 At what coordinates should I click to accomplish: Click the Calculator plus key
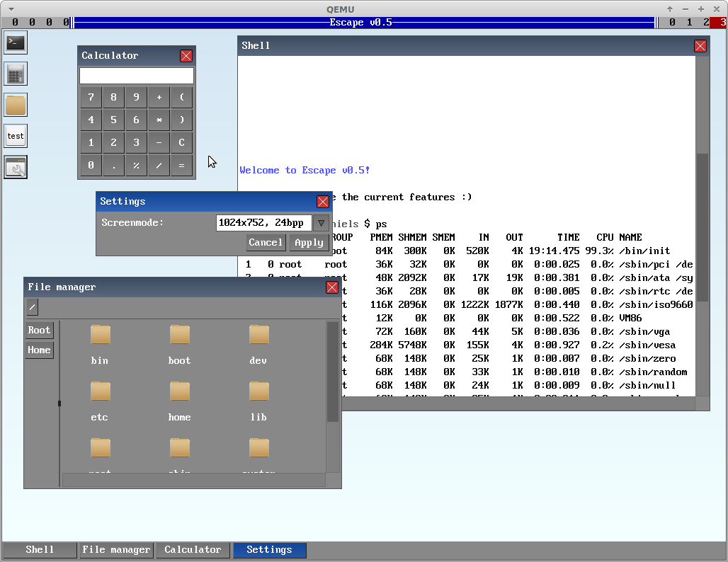159,97
